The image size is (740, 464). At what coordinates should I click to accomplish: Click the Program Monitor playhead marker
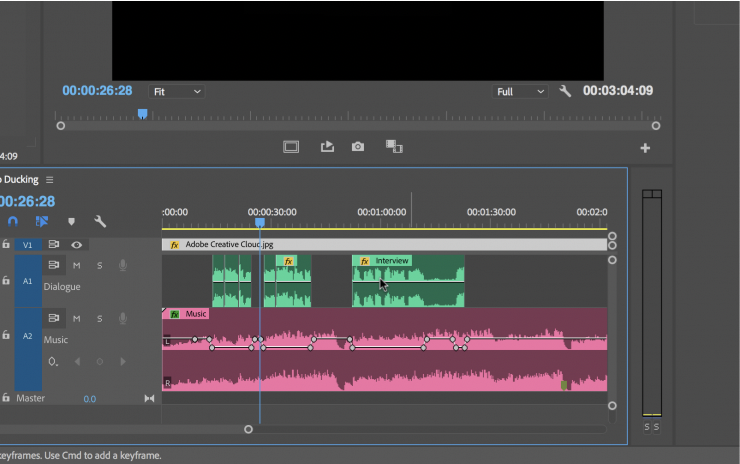[143, 114]
